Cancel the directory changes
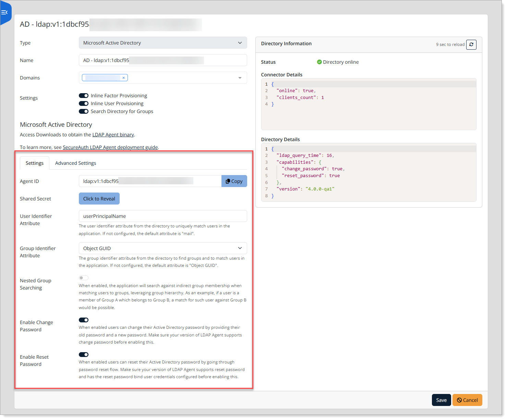Viewport: 507px width, 420px height. coord(467,400)
